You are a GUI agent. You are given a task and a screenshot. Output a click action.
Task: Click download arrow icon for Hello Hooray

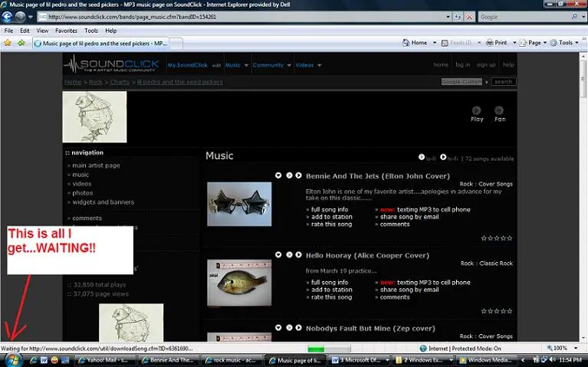coord(278,255)
